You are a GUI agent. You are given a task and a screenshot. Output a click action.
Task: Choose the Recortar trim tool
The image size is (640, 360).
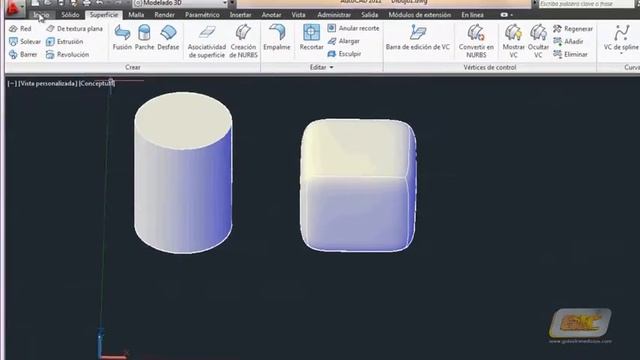pyautogui.click(x=311, y=38)
